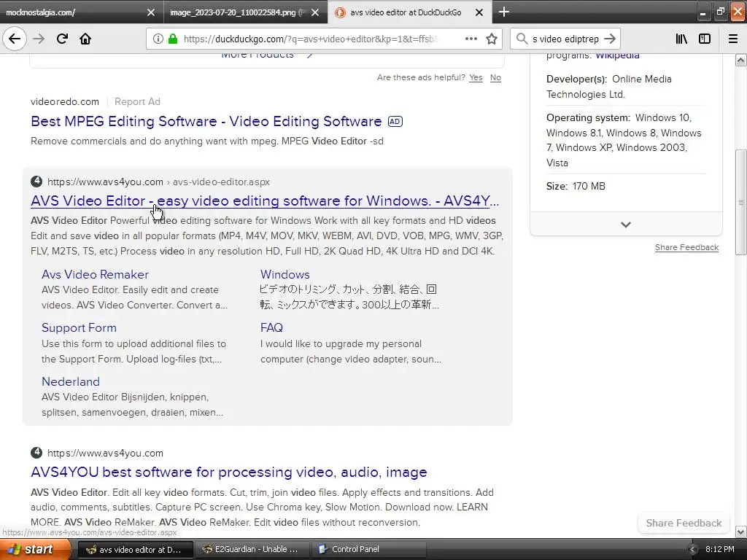Open a new tab with plus button
The image size is (747, 560).
pyautogui.click(x=503, y=12)
